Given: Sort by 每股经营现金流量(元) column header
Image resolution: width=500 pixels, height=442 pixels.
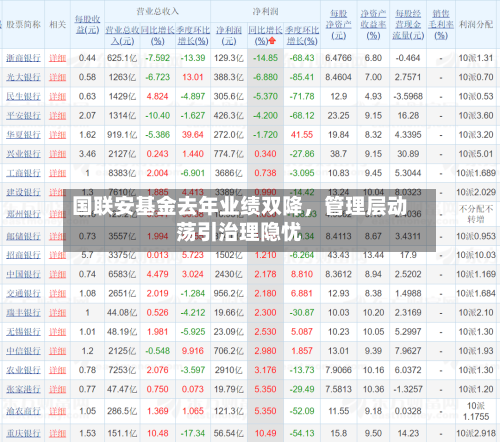Looking at the screenshot, I should pos(408,24).
